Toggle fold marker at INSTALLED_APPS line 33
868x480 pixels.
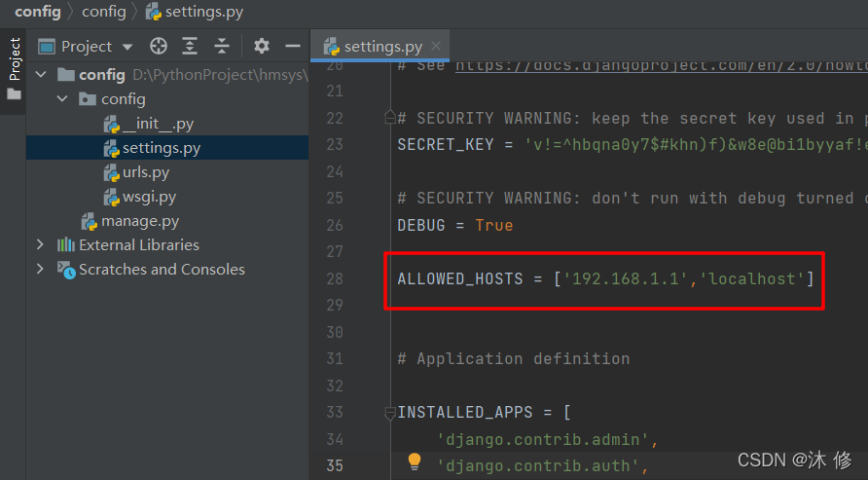(x=389, y=413)
